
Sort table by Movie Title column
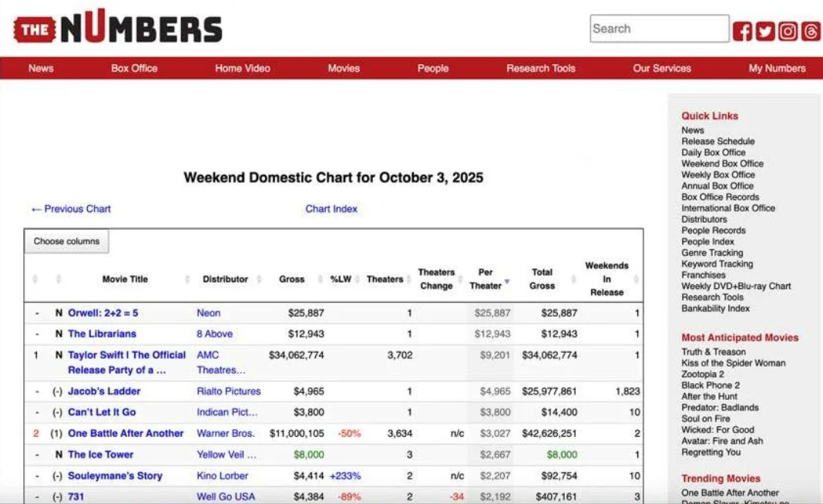[125, 279]
